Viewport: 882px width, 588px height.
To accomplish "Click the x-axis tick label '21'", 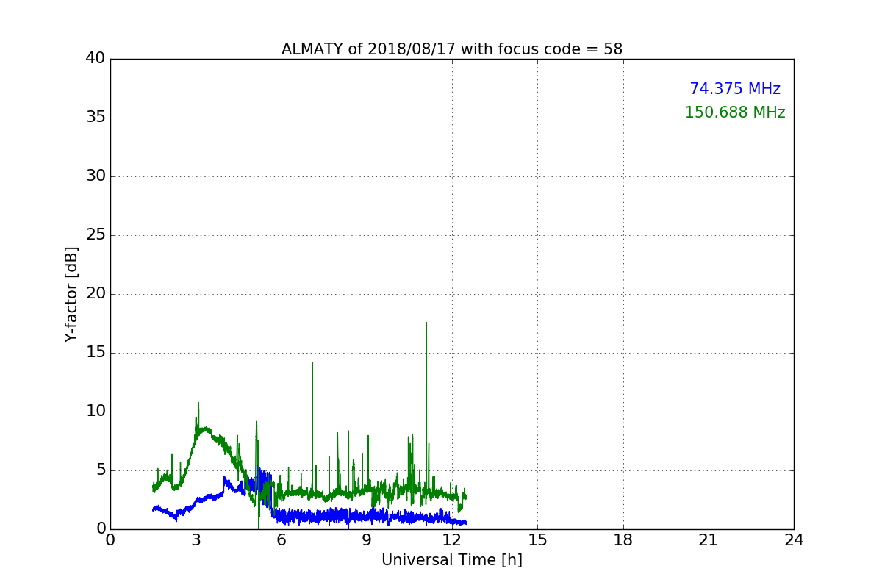I will (x=709, y=539).
